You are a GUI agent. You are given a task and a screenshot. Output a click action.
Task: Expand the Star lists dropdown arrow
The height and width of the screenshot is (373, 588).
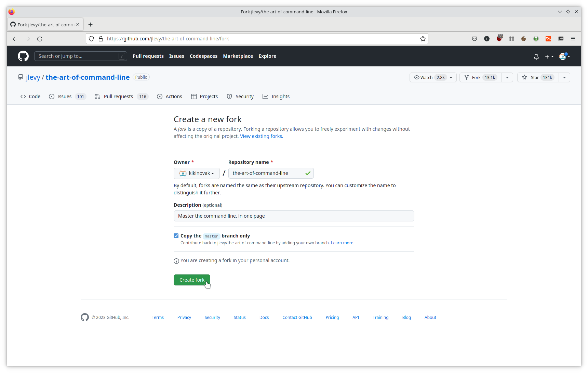click(564, 77)
